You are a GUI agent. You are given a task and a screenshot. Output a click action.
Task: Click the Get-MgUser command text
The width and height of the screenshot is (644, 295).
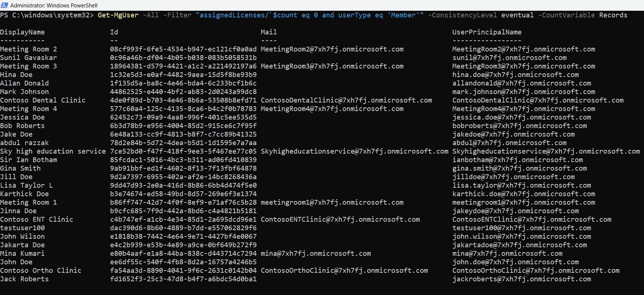tap(118, 15)
